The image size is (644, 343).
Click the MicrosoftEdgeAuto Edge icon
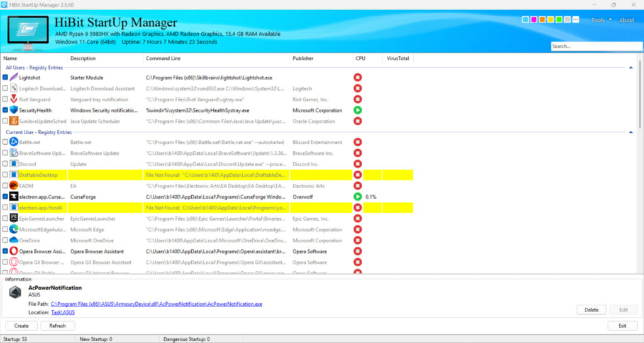click(14, 229)
